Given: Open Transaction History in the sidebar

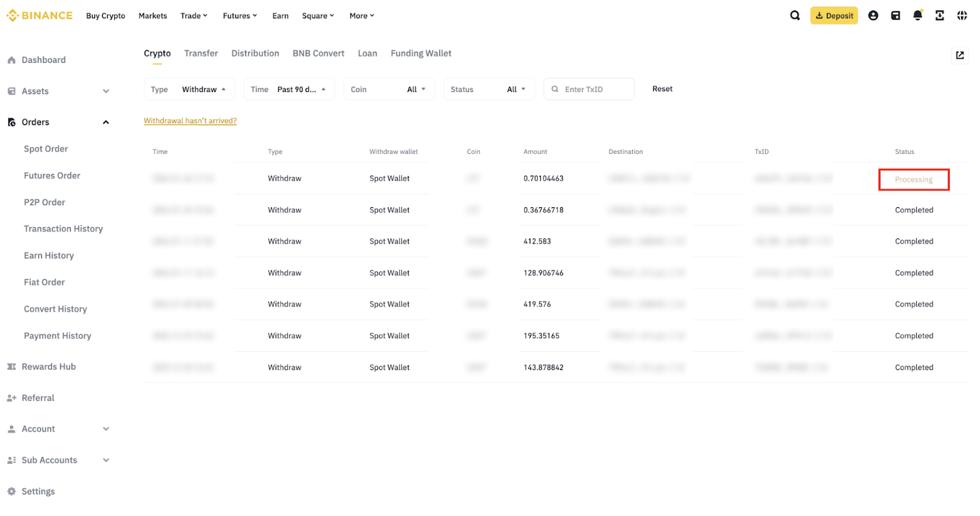Looking at the screenshot, I should 63,229.
